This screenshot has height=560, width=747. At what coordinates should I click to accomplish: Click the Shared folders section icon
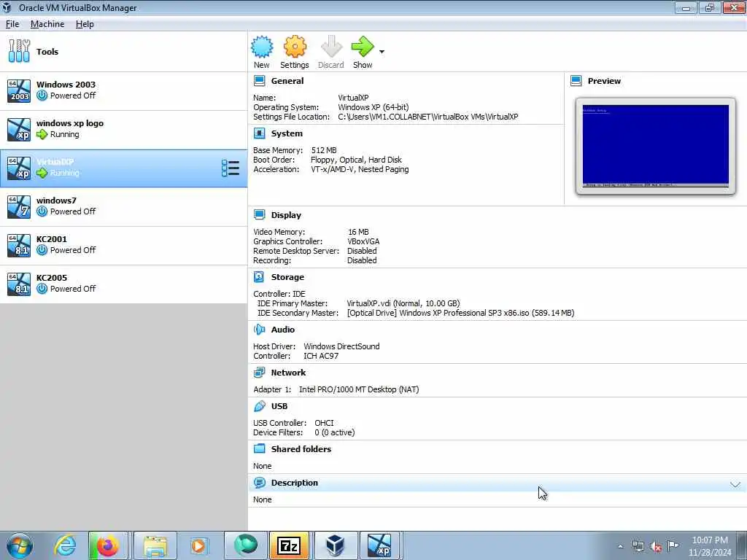259,448
